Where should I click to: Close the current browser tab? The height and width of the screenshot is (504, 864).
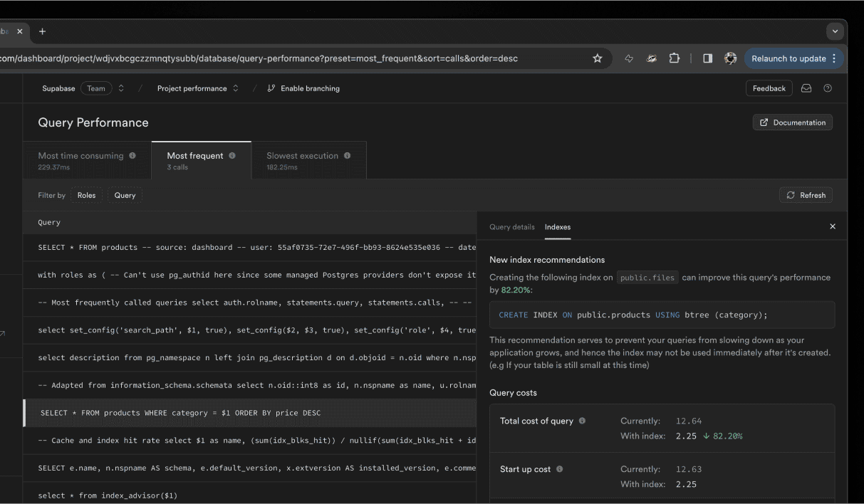point(19,31)
